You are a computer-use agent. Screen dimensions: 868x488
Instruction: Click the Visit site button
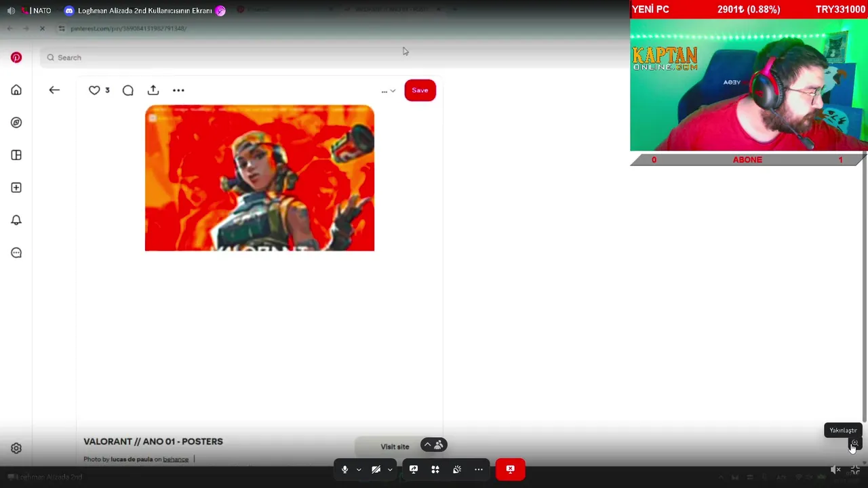click(x=395, y=447)
